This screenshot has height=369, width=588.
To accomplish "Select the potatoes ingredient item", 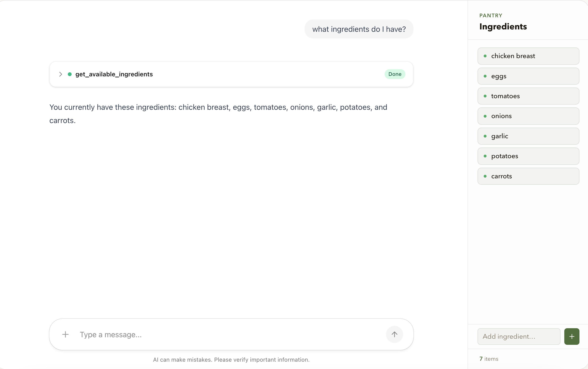I will (x=528, y=156).
